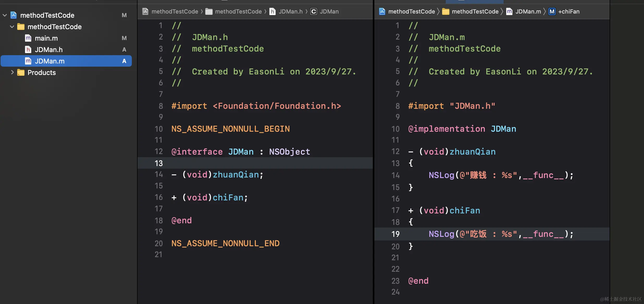The width and height of the screenshot is (644, 304).
Task: Click the chiFan declaration in JDMan.h
Action: point(210,198)
